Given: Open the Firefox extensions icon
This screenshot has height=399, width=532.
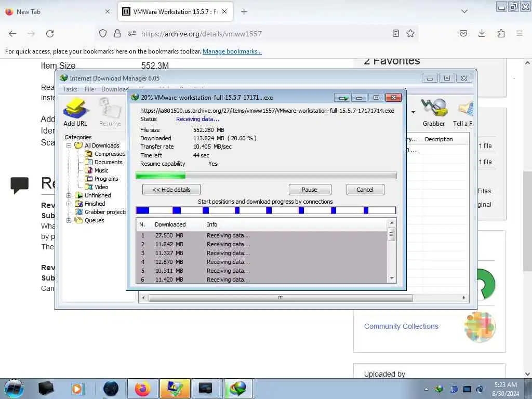Looking at the screenshot, I should click(501, 33).
